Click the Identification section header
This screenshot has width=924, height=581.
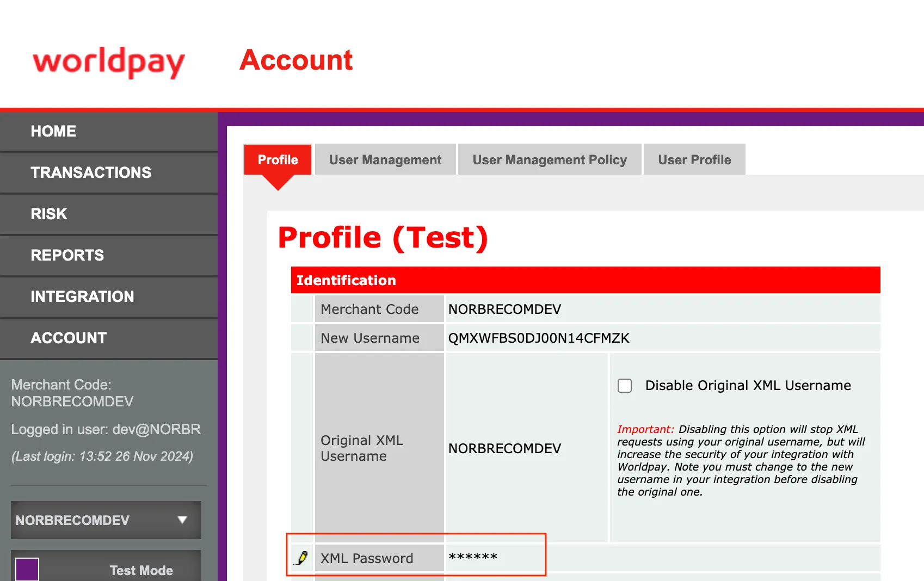coord(586,280)
